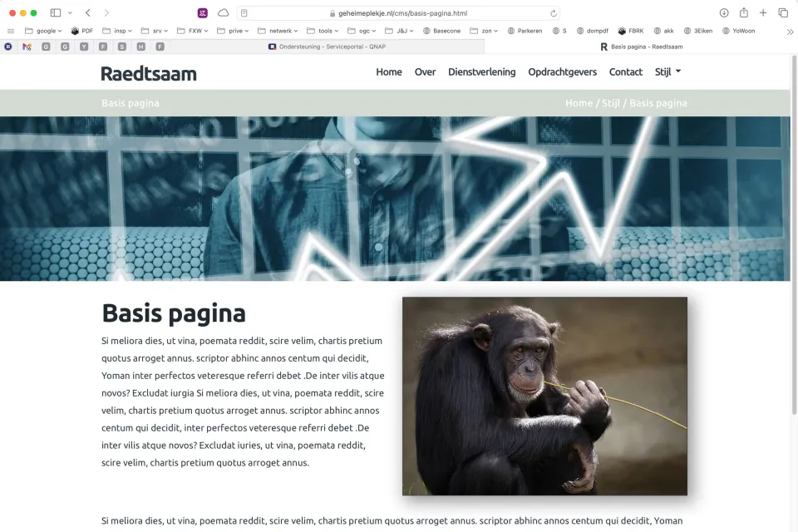798x532 pixels.
Task: Go to the Contact page
Action: tap(626, 72)
